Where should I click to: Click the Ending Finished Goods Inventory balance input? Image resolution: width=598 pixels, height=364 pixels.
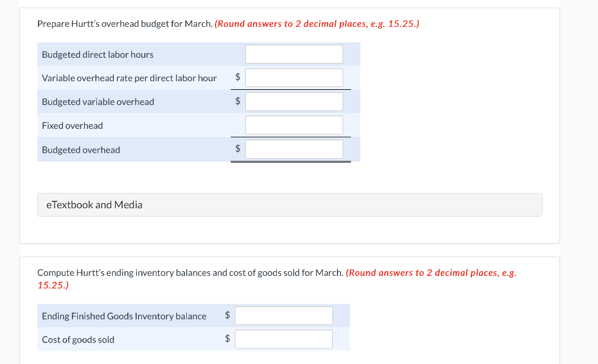coord(284,316)
